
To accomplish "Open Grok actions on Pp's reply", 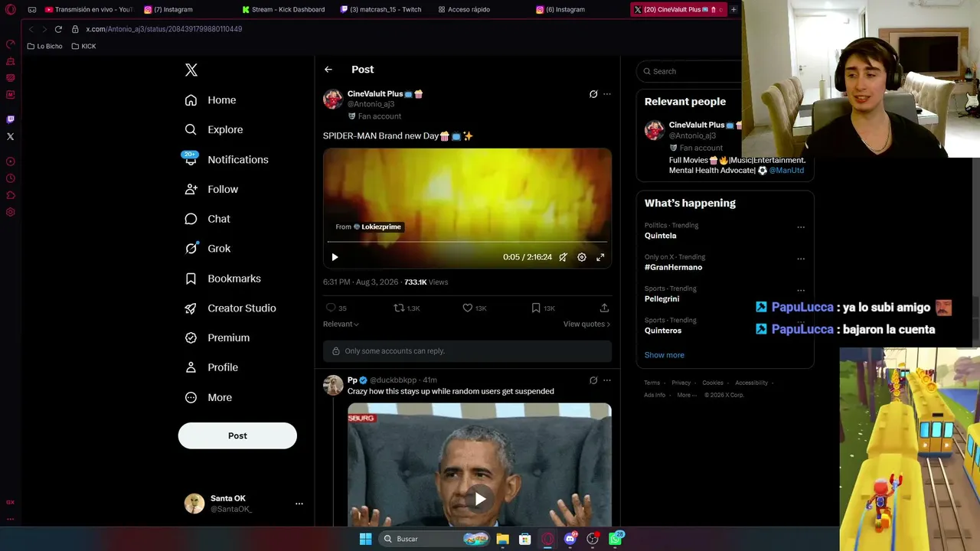I will pyautogui.click(x=593, y=380).
